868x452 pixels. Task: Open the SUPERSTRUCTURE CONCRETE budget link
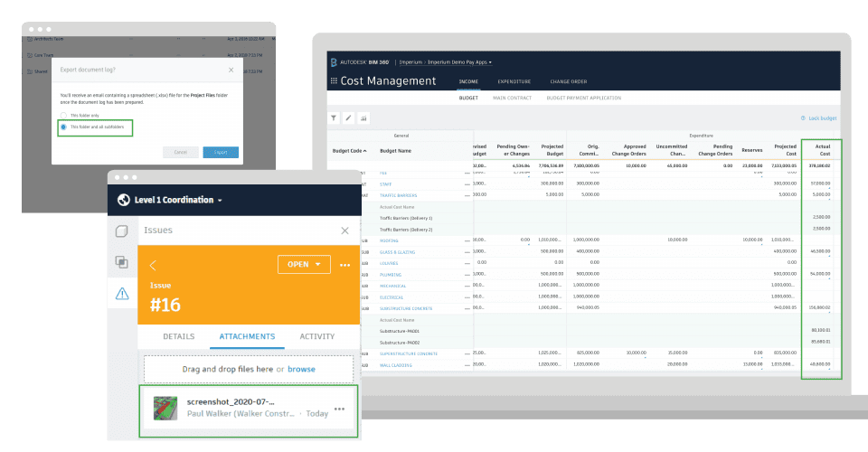409,353
